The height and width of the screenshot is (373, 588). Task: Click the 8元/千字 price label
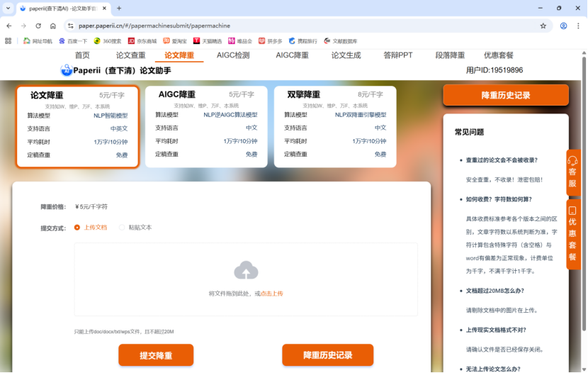click(370, 94)
